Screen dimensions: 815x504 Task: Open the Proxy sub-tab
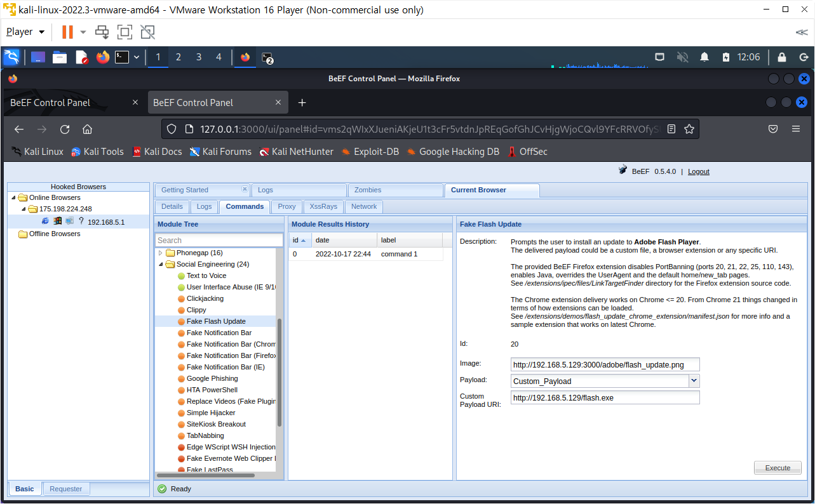pyautogui.click(x=287, y=206)
